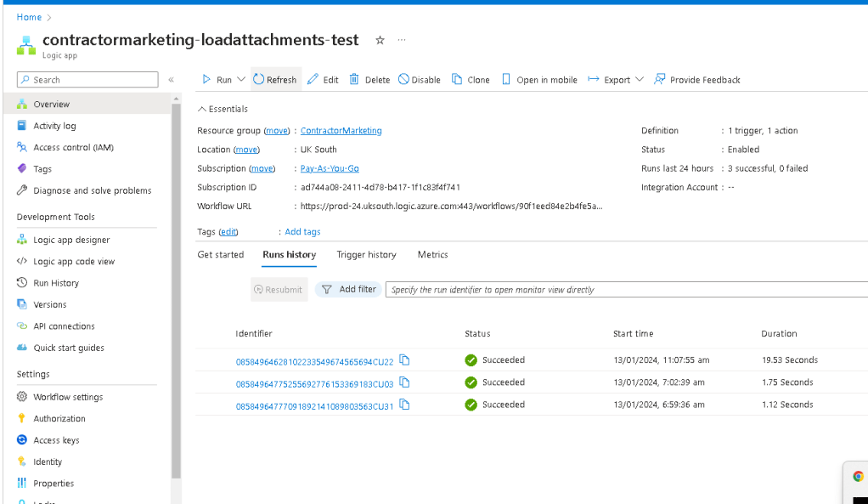Click the Identity icon in the sidebar
Image resolution: width=868 pixels, height=504 pixels.
21,462
